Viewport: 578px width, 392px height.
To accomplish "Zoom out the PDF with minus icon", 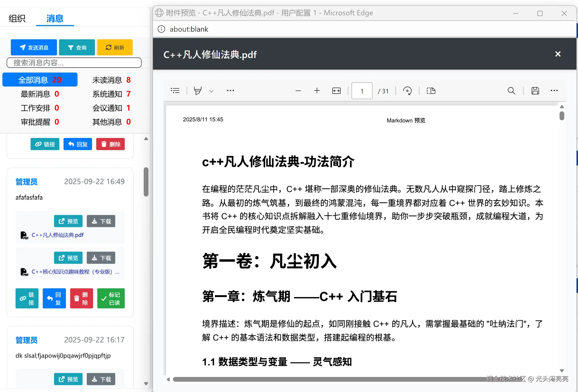I will pos(298,91).
